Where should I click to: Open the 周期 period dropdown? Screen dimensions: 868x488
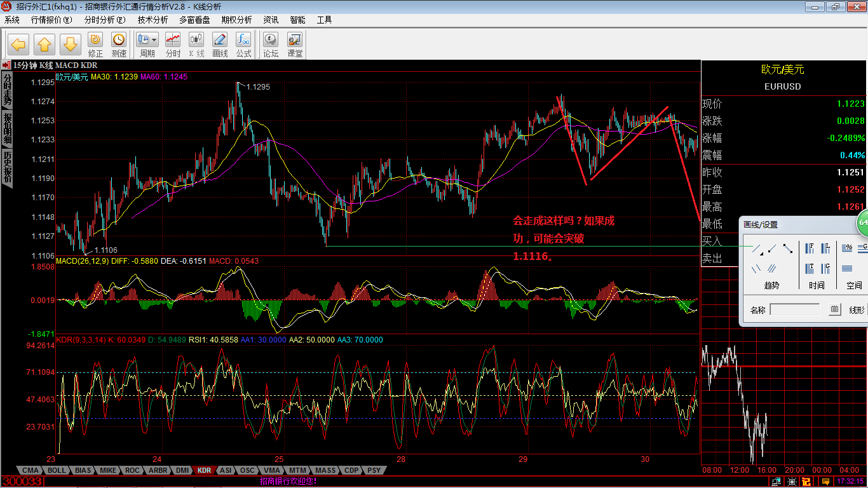[147, 44]
